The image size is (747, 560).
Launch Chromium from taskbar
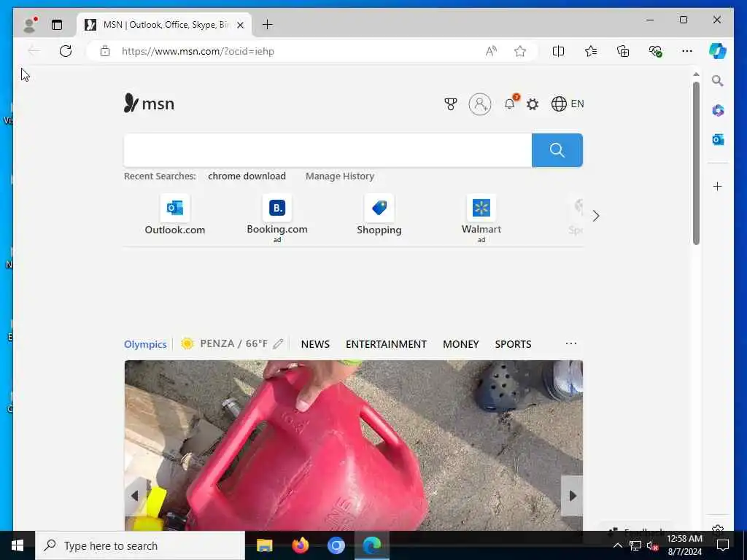pos(336,545)
